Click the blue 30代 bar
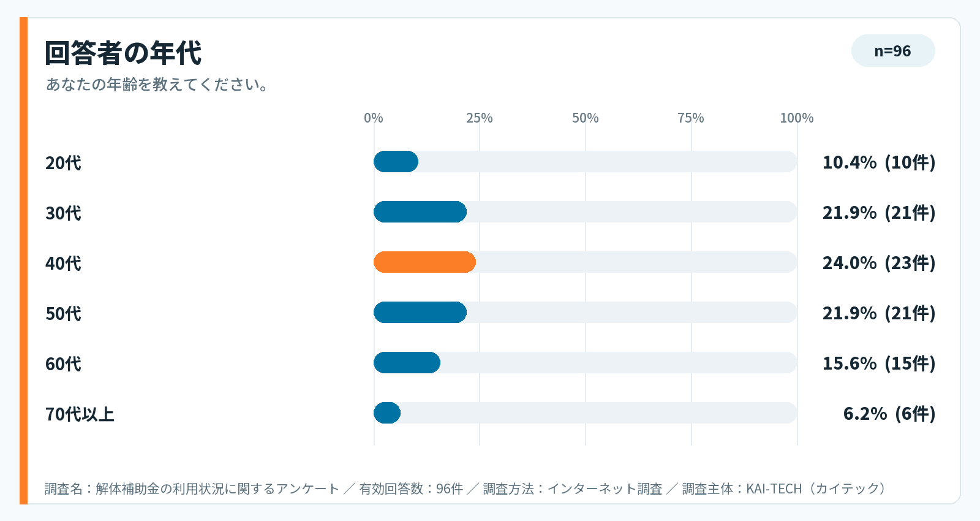 coord(420,212)
